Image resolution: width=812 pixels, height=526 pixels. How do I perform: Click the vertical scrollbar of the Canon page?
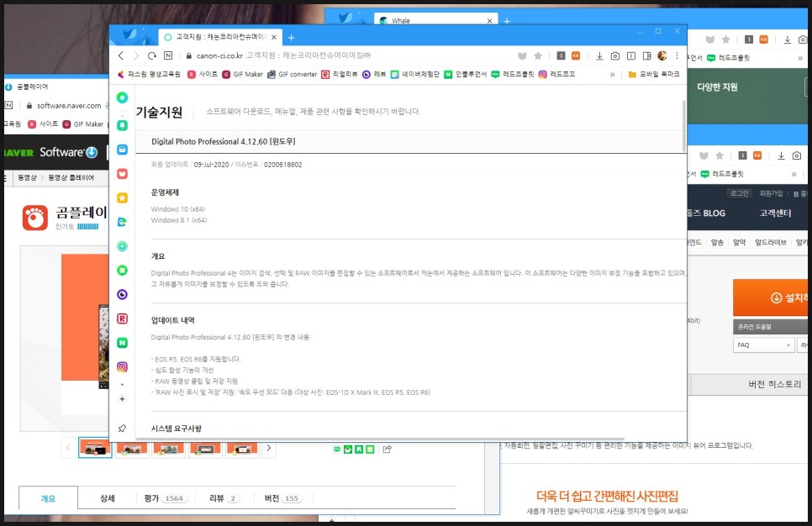click(684, 126)
